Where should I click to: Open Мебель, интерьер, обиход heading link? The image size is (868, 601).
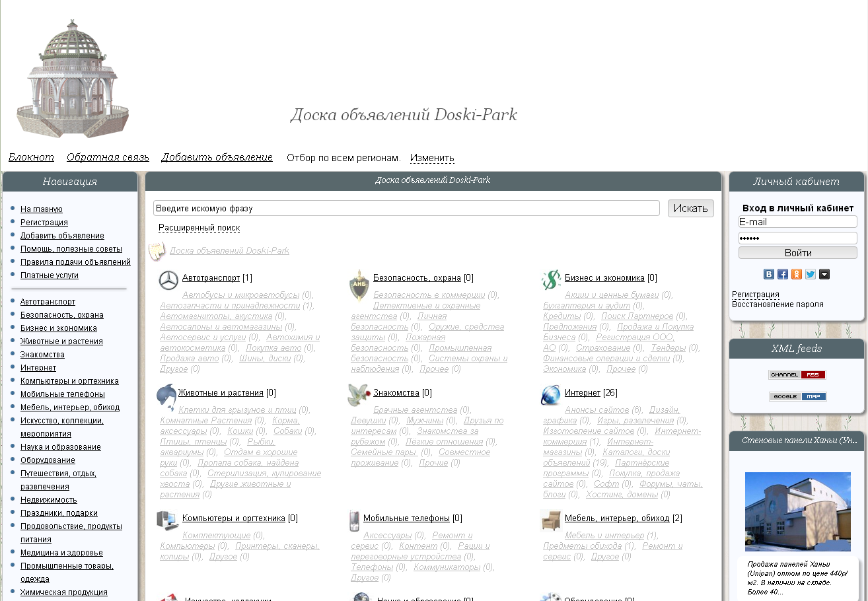(x=617, y=518)
